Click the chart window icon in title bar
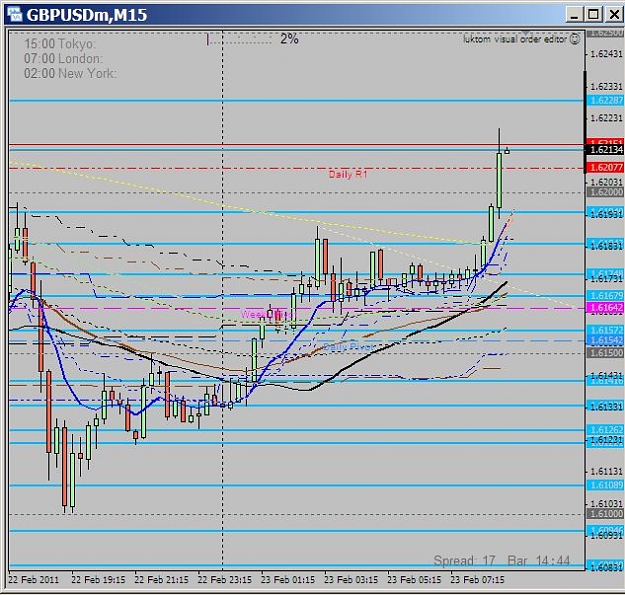 [x=15, y=14]
